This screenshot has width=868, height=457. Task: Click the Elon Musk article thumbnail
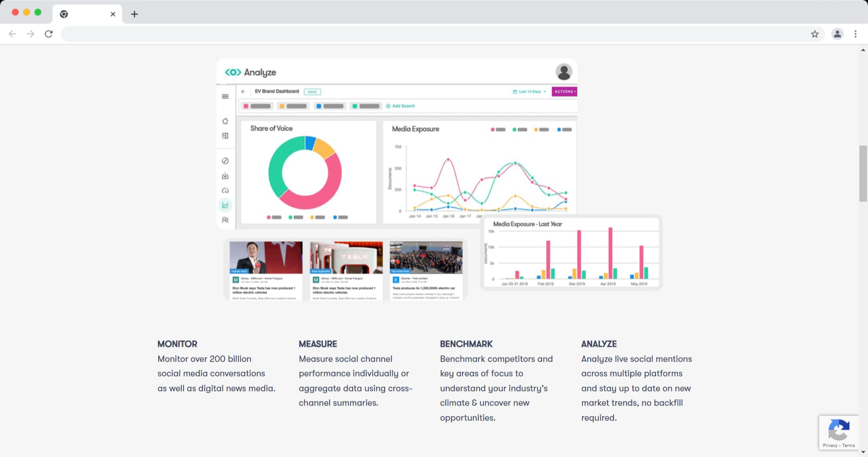(266, 257)
